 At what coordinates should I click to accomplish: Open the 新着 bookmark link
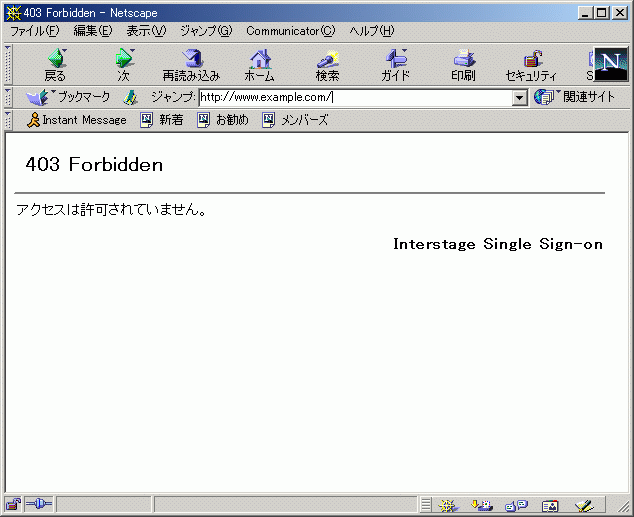pyautogui.click(x=162, y=120)
